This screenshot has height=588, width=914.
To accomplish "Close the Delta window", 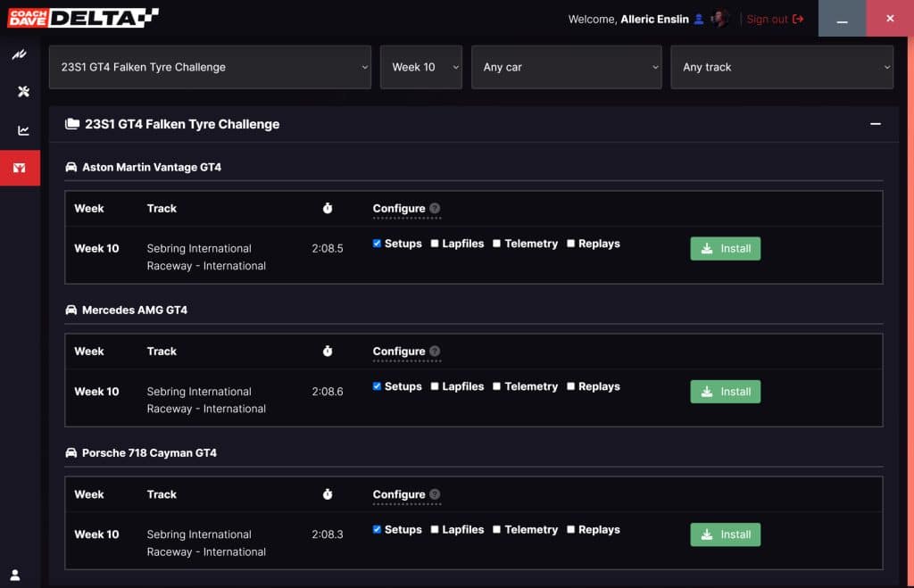I will point(890,19).
